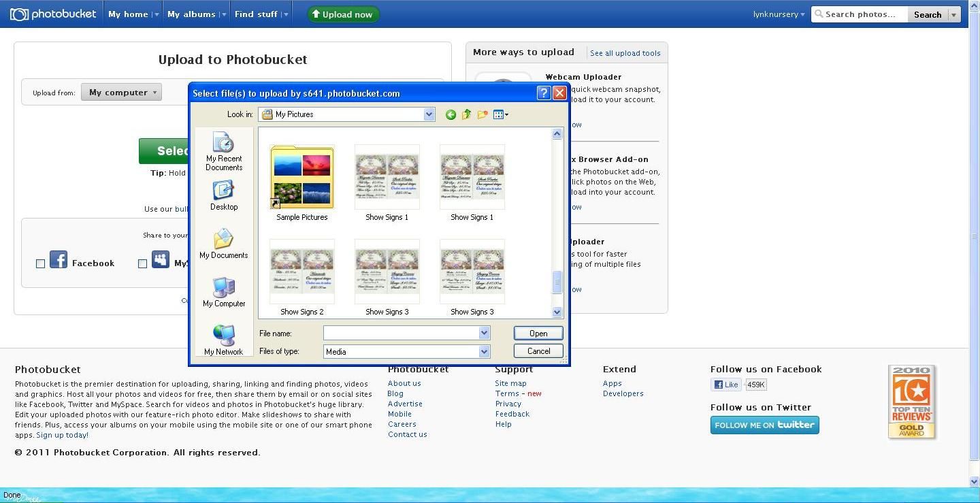The height and width of the screenshot is (503, 980).
Task: Go up one folder level icon
Action: coord(466,114)
